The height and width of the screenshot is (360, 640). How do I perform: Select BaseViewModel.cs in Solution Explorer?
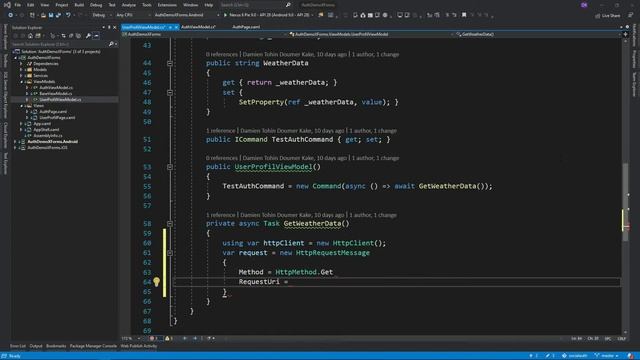(56, 93)
